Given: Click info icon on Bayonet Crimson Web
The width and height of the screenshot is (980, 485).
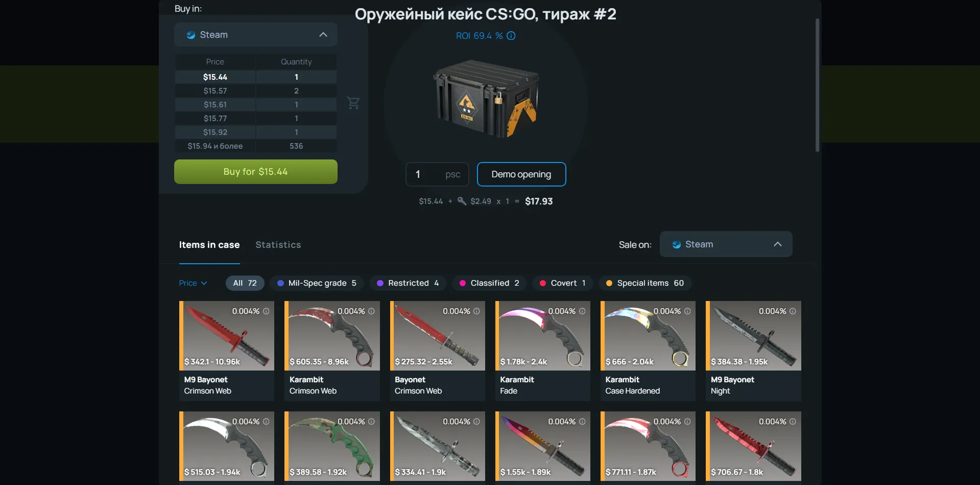Looking at the screenshot, I should [476, 311].
